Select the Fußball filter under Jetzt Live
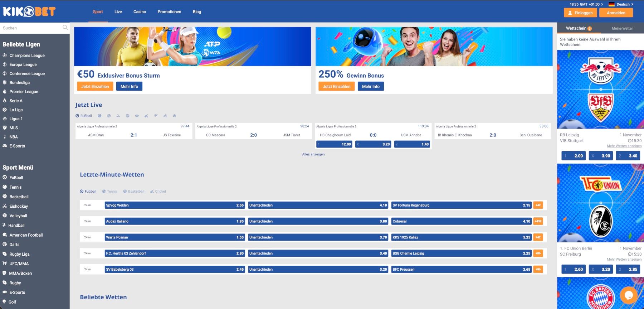 (84, 116)
